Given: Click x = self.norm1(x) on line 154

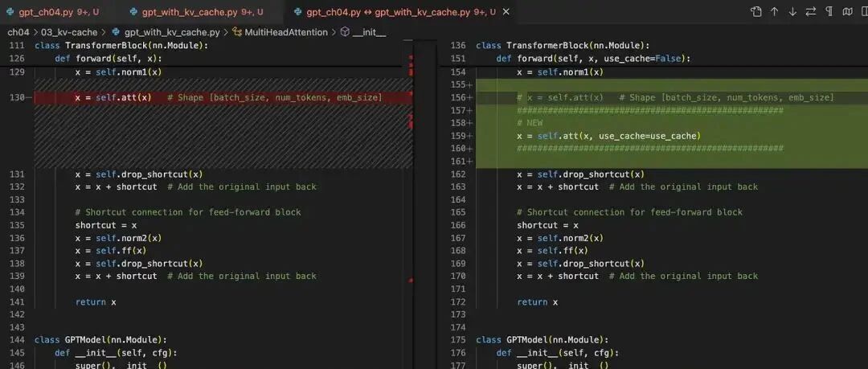Looking at the screenshot, I should 560,72.
